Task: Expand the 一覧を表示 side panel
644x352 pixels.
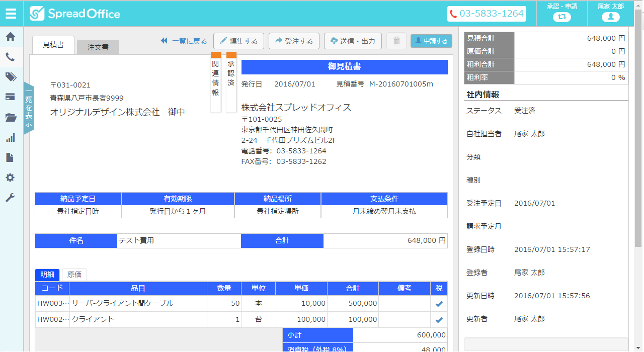Action: coord(29,109)
